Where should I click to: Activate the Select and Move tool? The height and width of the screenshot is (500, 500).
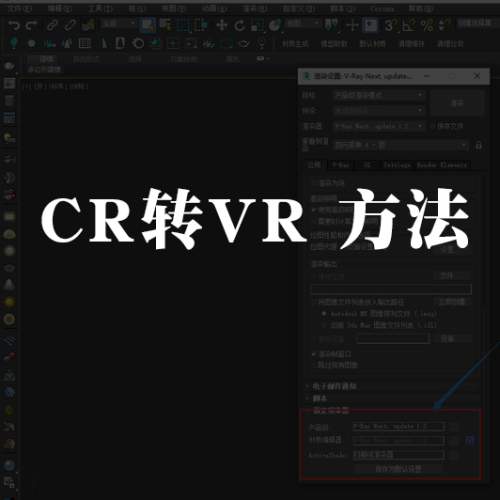222,25
